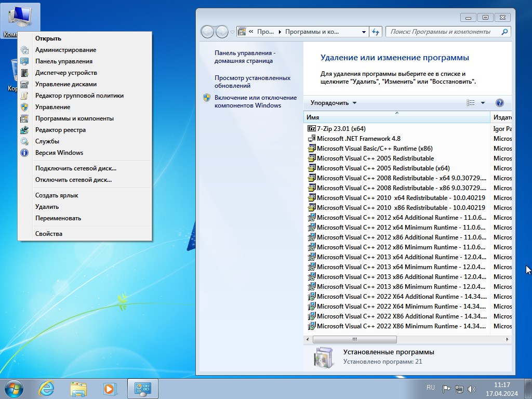Select Переименовать menu entry

85,218
